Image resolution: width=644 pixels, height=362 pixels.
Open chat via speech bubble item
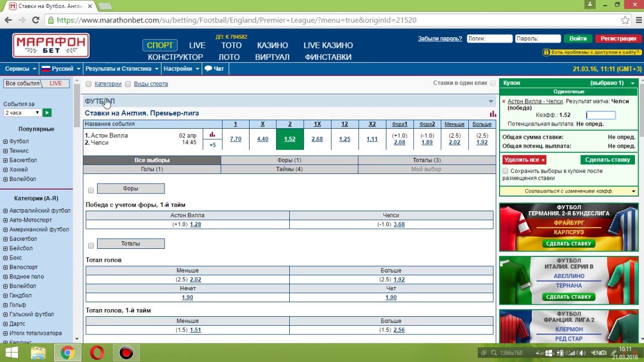point(214,69)
